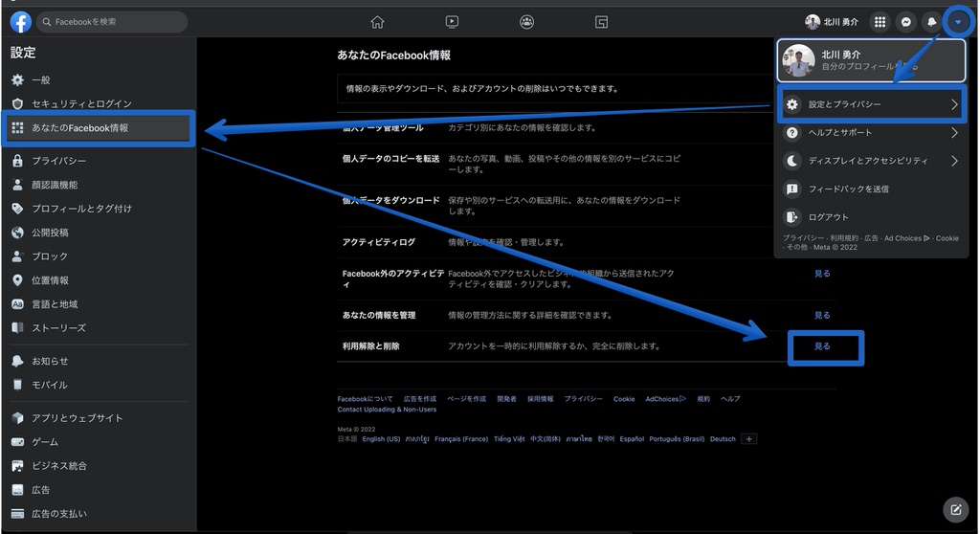Open ディスプレイとアクセシビリティ menu entry
980x534 pixels.
point(871,161)
